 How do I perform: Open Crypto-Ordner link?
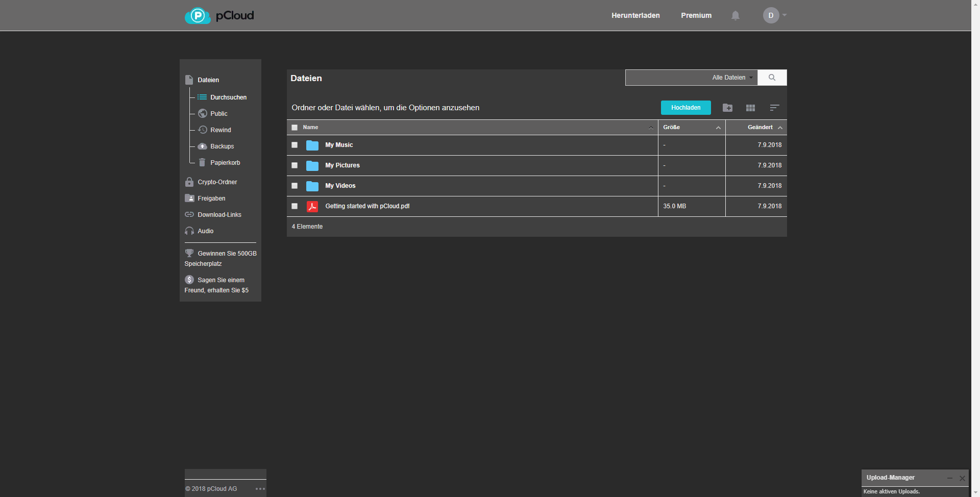tap(217, 182)
